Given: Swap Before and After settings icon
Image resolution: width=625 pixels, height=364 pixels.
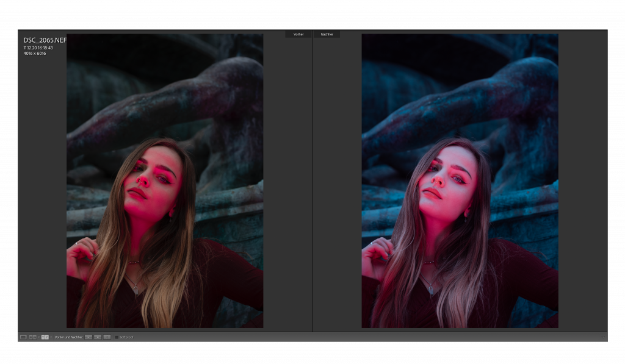Looking at the screenshot, I should (x=107, y=337).
